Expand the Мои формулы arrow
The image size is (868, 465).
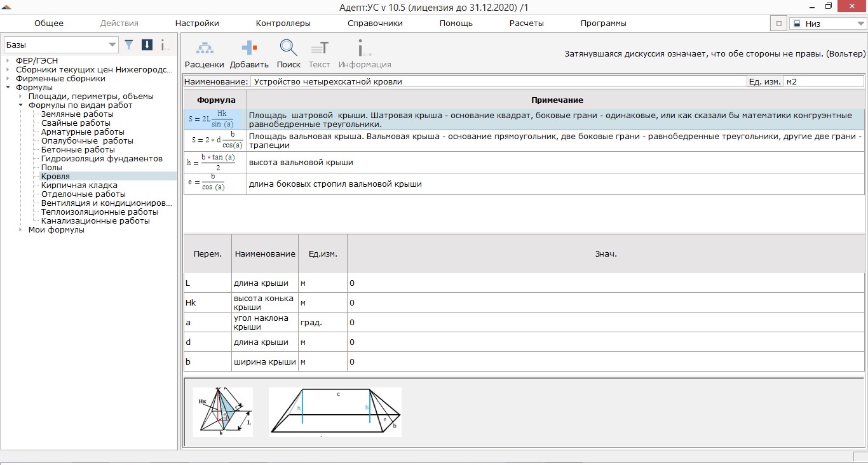pos(20,230)
